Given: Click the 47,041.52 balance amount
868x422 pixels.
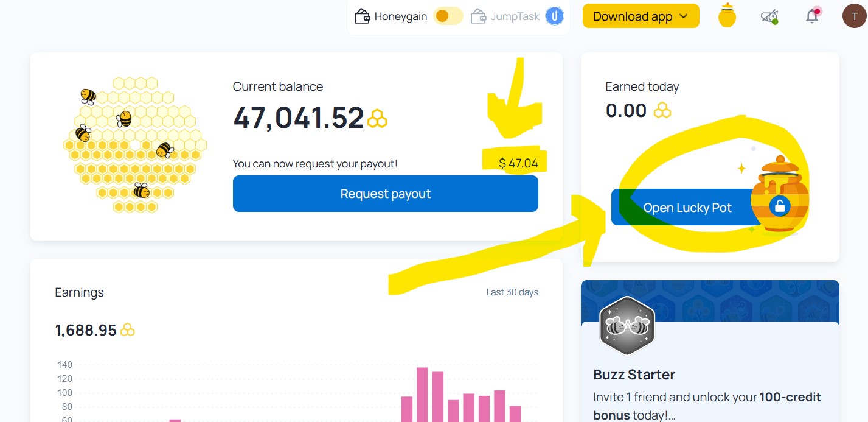Looking at the screenshot, I should click(x=299, y=118).
